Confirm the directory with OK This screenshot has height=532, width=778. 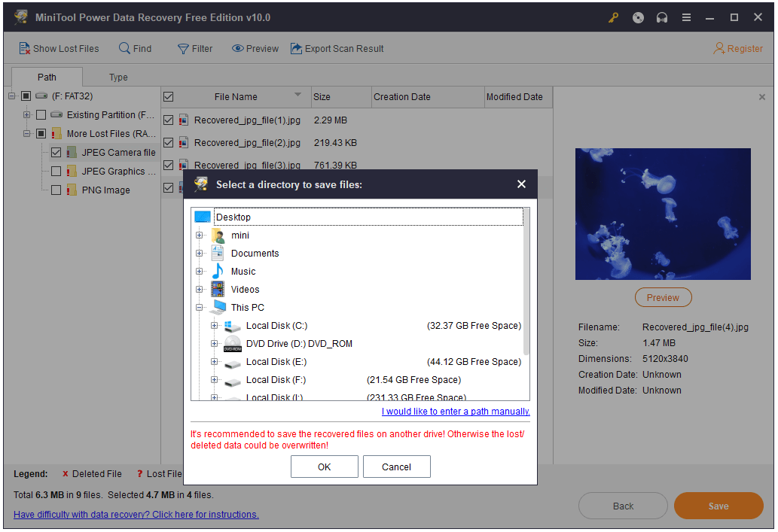click(324, 467)
